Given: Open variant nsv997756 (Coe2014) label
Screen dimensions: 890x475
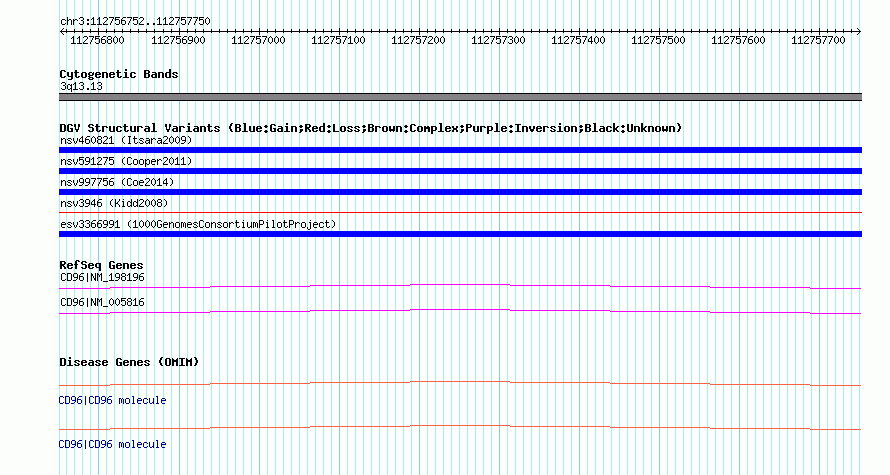Looking at the screenshot, I should pyautogui.click(x=117, y=182).
